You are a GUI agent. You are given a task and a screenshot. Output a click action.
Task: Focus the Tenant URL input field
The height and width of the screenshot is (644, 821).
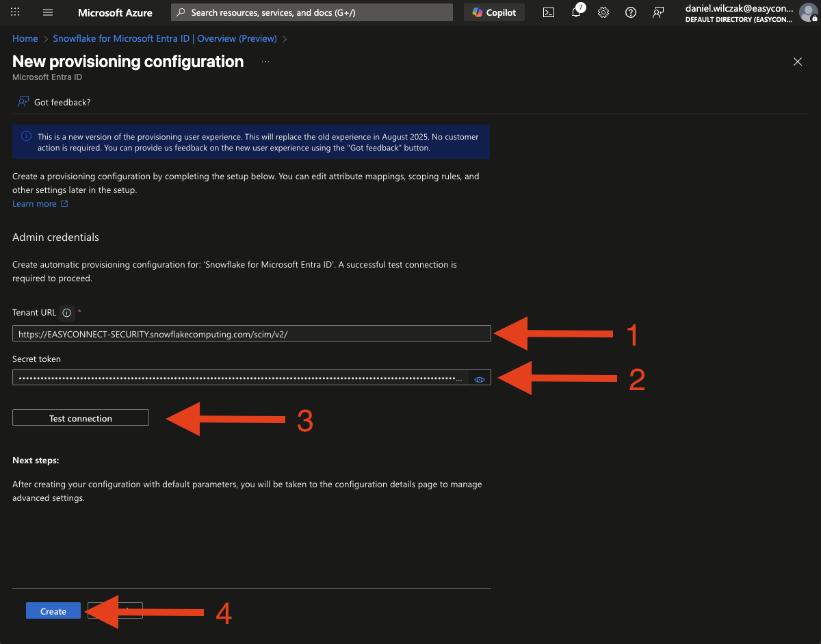[251, 334]
